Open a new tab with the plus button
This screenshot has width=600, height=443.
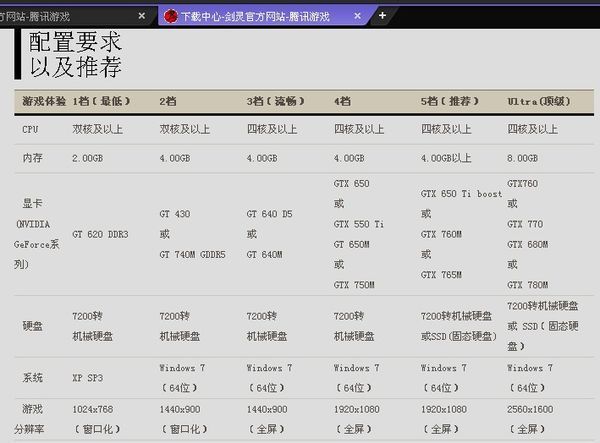point(382,16)
